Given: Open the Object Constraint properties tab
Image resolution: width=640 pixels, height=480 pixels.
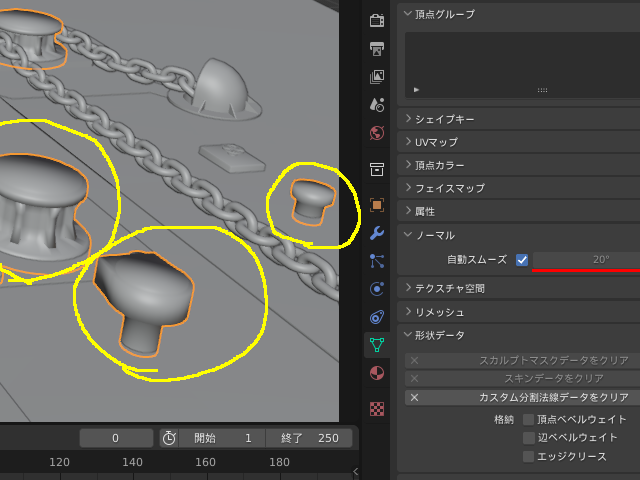Looking at the screenshot, I should (377, 317).
